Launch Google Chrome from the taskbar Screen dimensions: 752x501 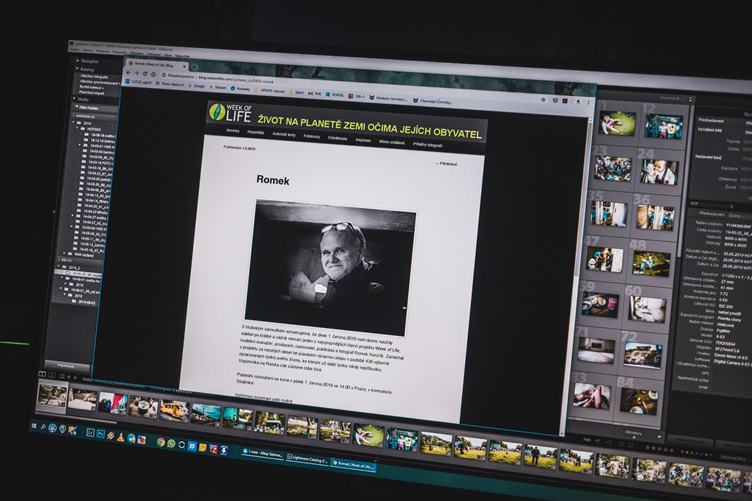coord(161,442)
